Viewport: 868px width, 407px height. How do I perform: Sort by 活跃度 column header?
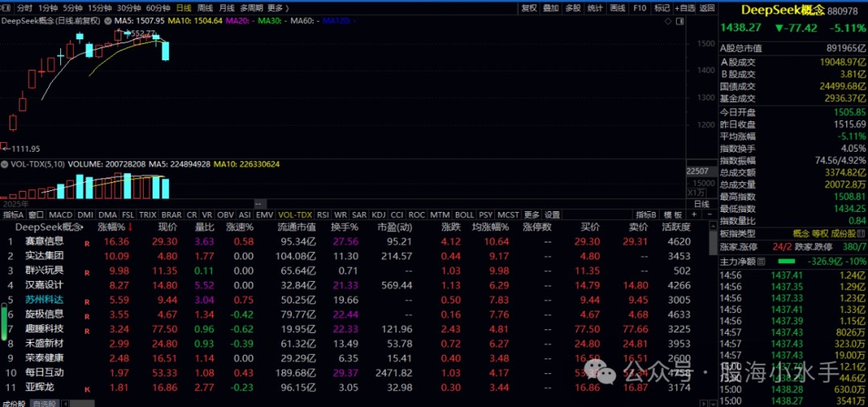click(x=677, y=227)
